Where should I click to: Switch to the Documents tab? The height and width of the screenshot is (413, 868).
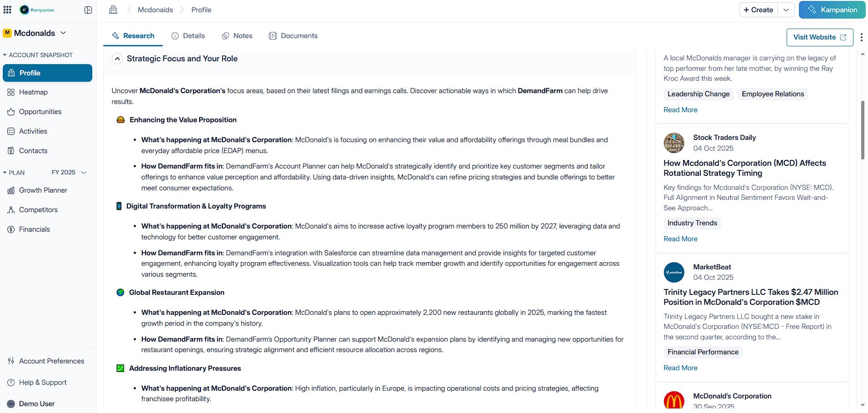click(x=293, y=36)
